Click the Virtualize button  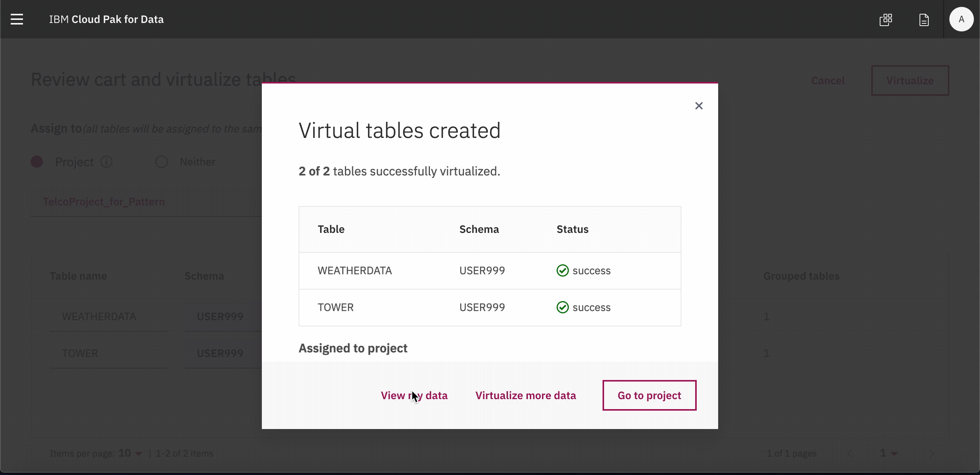pyautogui.click(x=910, y=80)
